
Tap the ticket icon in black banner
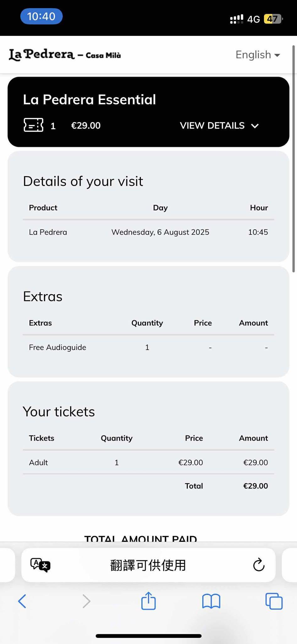tap(33, 125)
